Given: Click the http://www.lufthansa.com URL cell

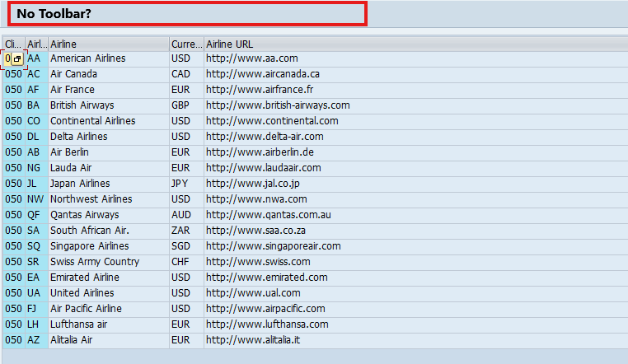Looking at the screenshot, I should (415, 324).
